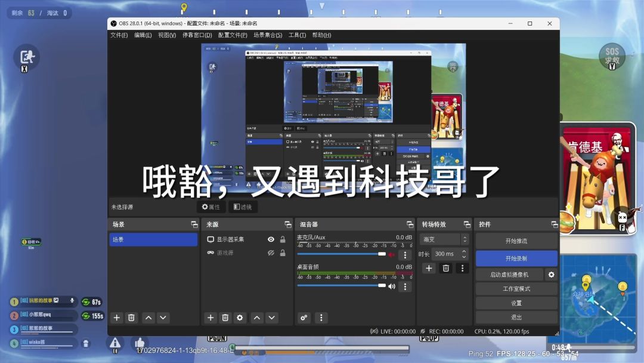Open the 场景集合(S) menu
The width and height of the screenshot is (644, 363).
pos(268,35)
